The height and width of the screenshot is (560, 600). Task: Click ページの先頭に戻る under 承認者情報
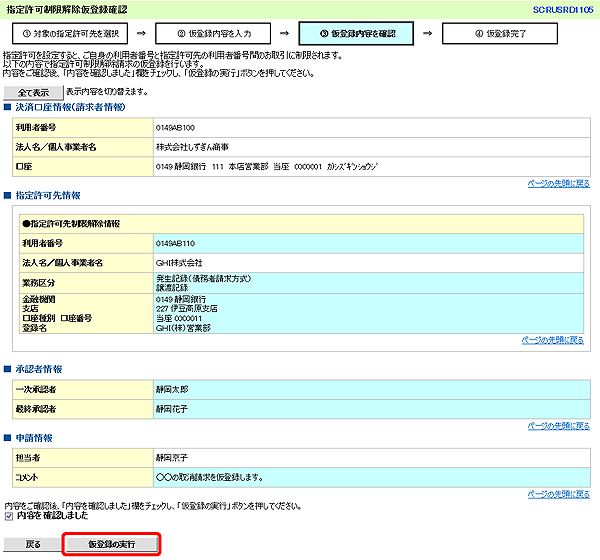558,426
